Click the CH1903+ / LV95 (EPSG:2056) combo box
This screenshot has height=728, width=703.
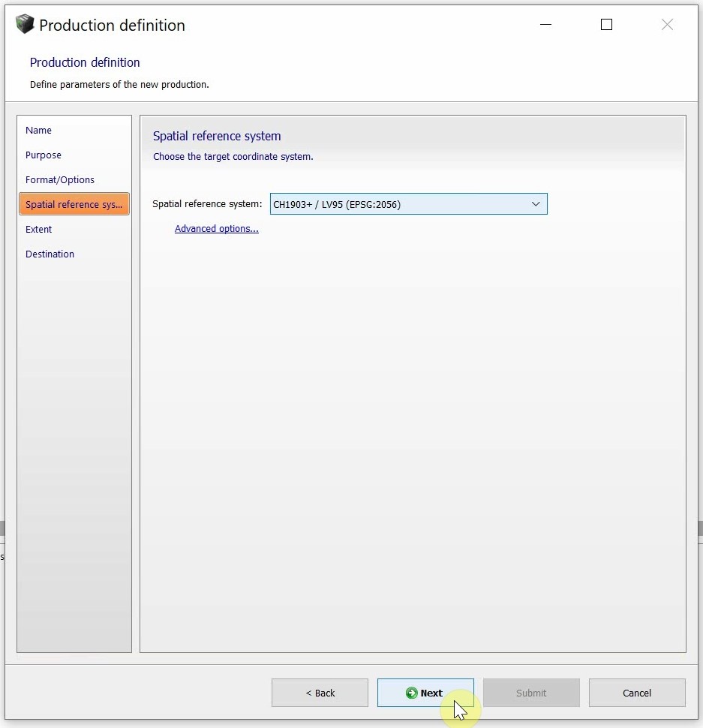pos(398,204)
